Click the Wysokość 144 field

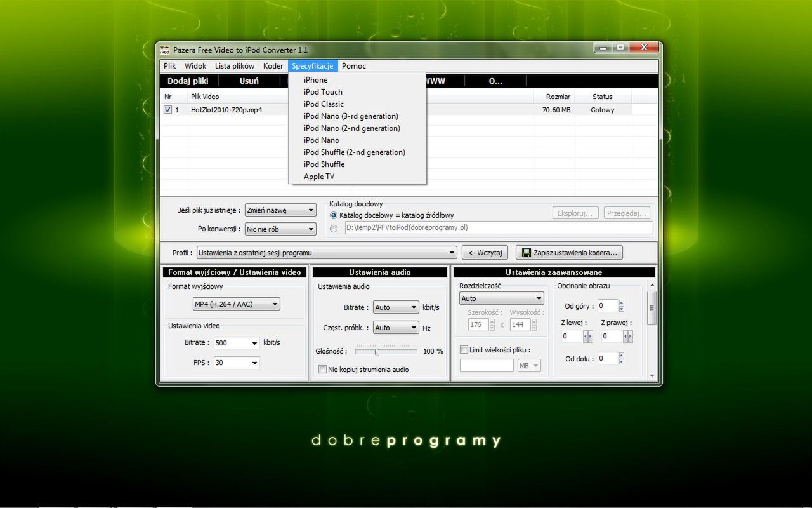520,324
